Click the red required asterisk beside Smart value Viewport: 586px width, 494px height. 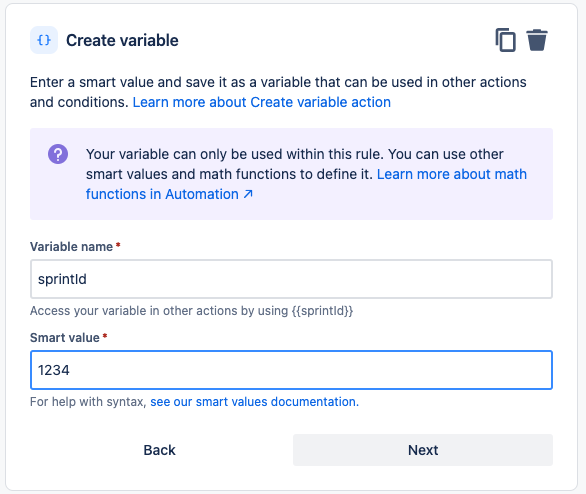[105, 336]
